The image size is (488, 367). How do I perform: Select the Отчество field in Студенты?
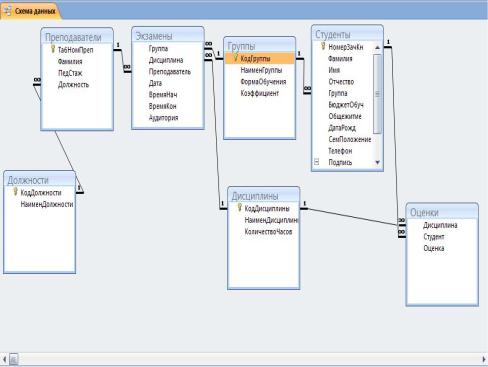click(341, 82)
